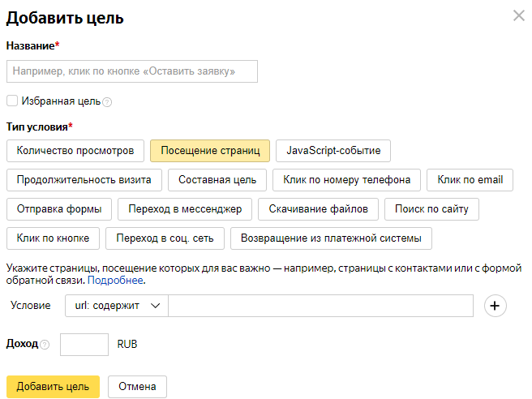
Task: Click the Условие label text
Action: (x=31, y=306)
